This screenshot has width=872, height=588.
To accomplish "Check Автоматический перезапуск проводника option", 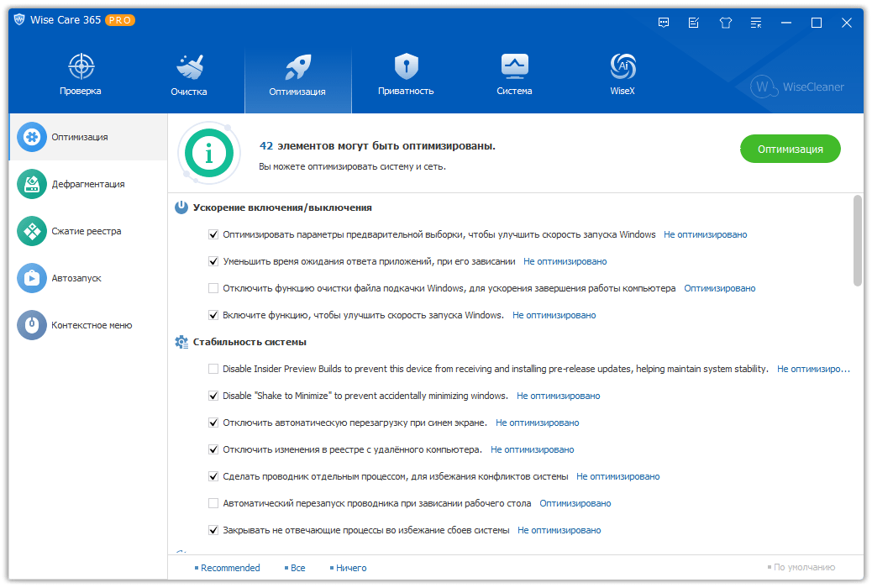I will point(213,503).
